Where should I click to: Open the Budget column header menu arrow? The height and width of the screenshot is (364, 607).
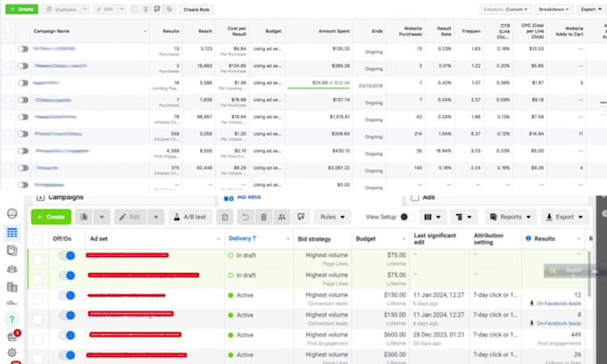(x=403, y=239)
